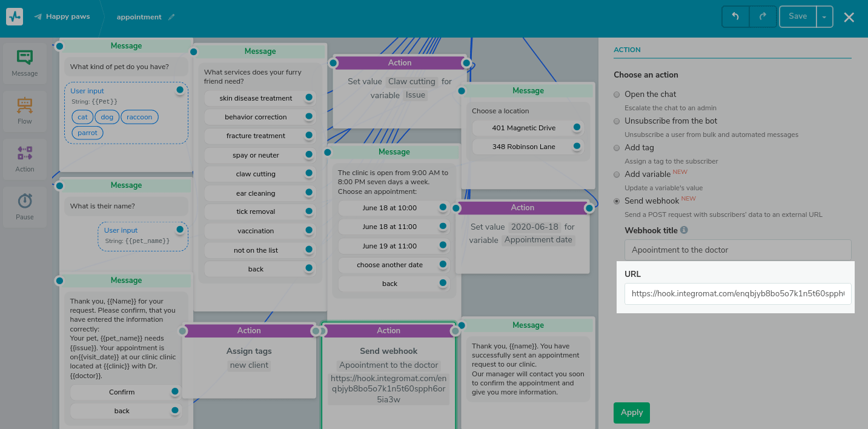This screenshot has width=868, height=429.
Task: Click connector dot of Confirm button
Action: click(x=175, y=391)
